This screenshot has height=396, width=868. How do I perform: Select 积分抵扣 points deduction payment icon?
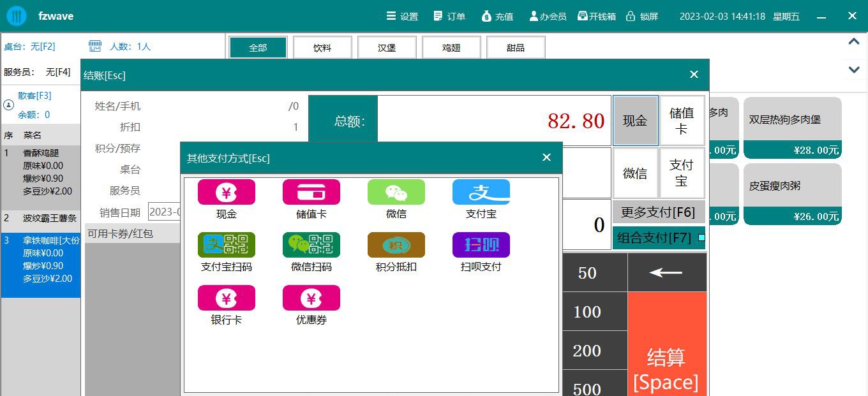pos(396,245)
